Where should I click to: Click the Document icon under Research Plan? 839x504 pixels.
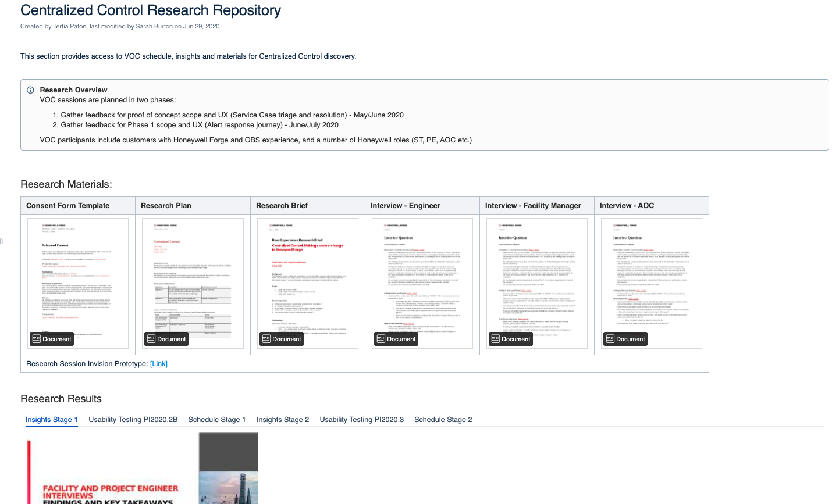coord(166,338)
